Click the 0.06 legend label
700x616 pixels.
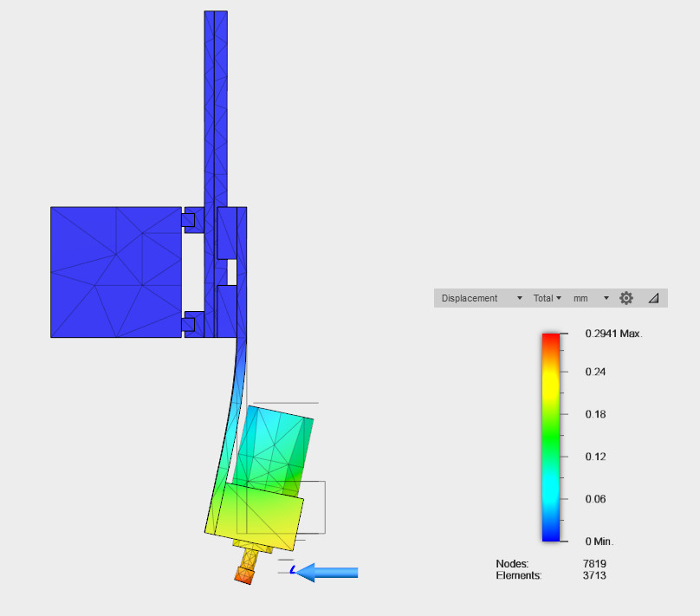pyautogui.click(x=595, y=499)
